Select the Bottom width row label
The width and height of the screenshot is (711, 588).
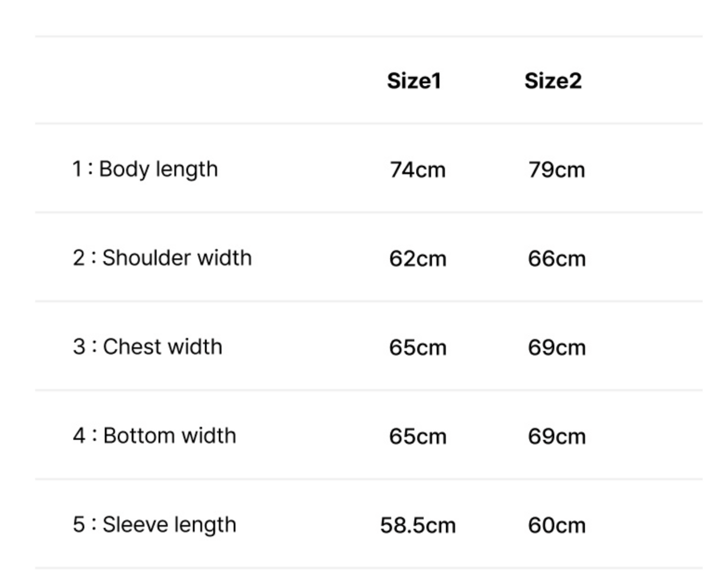click(x=155, y=436)
